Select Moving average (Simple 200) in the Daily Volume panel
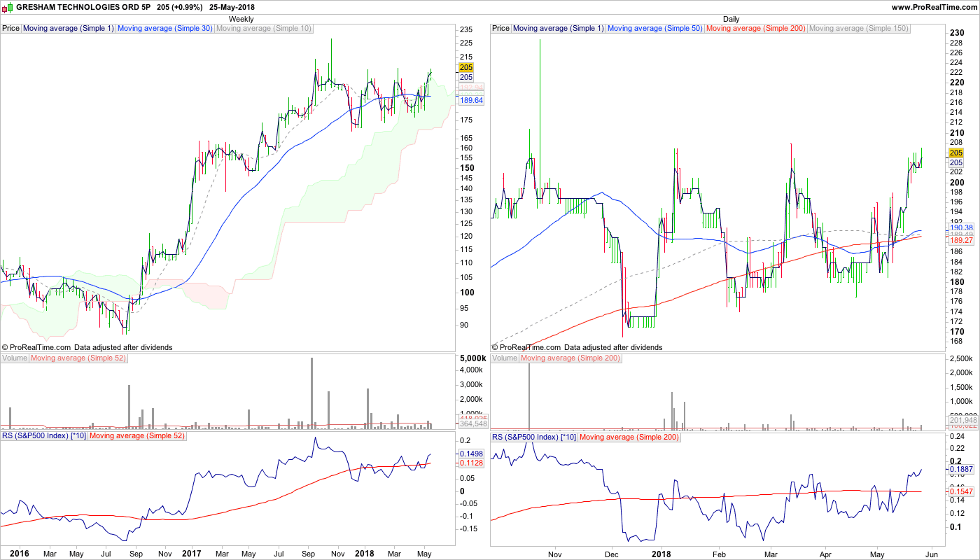 570,358
